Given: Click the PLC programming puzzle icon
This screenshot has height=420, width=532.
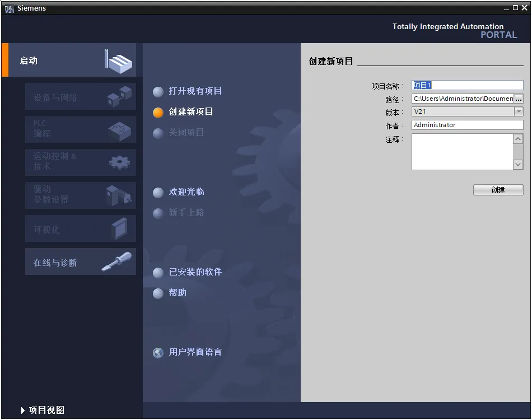Looking at the screenshot, I should [x=119, y=131].
